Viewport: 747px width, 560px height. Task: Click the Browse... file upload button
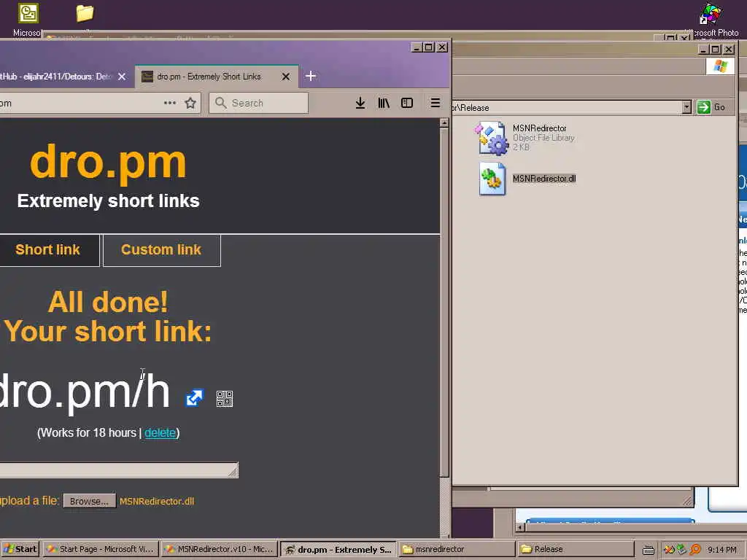pyautogui.click(x=90, y=501)
